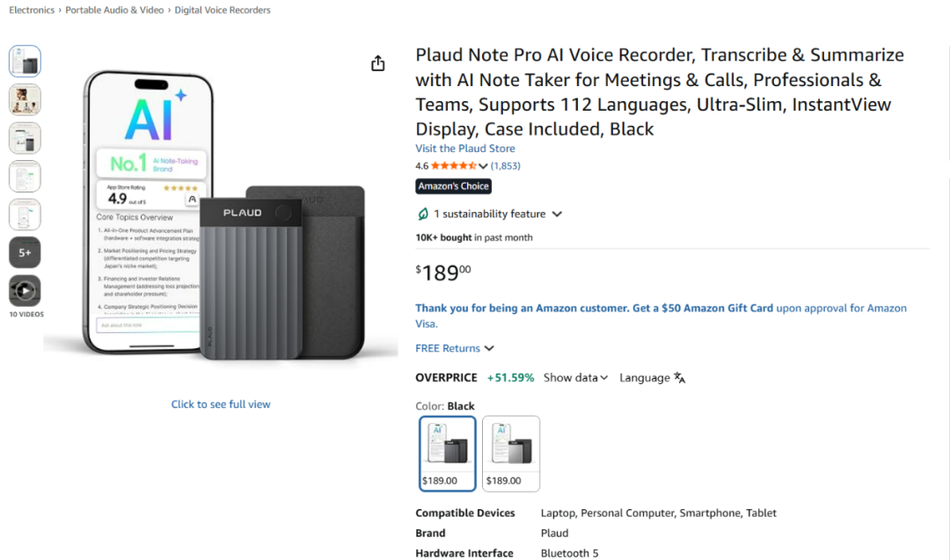Open the 10 videos thumbnail play icon
Image resolution: width=950 pixels, height=560 pixels.
tap(25, 291)
